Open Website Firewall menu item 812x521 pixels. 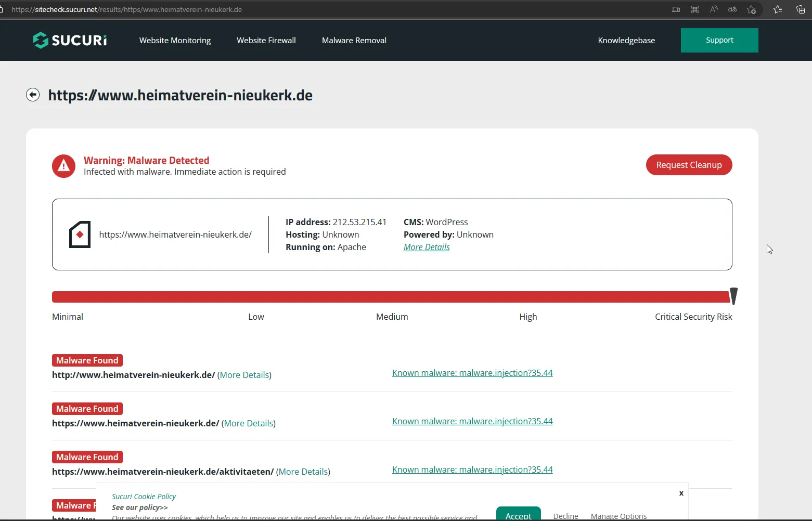click(266, 41)
